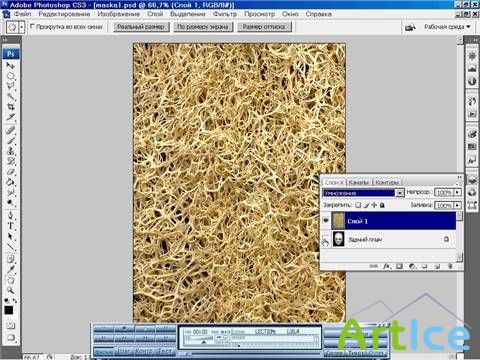Expand the right dock using its top arrows
This screenshot has width=480, height=360.
click(x=474, y=40)
